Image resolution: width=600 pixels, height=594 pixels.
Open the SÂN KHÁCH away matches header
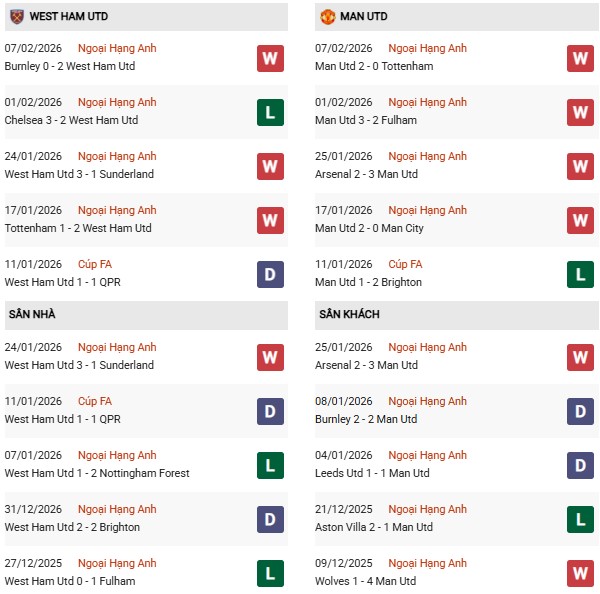[x=349, y=314]
